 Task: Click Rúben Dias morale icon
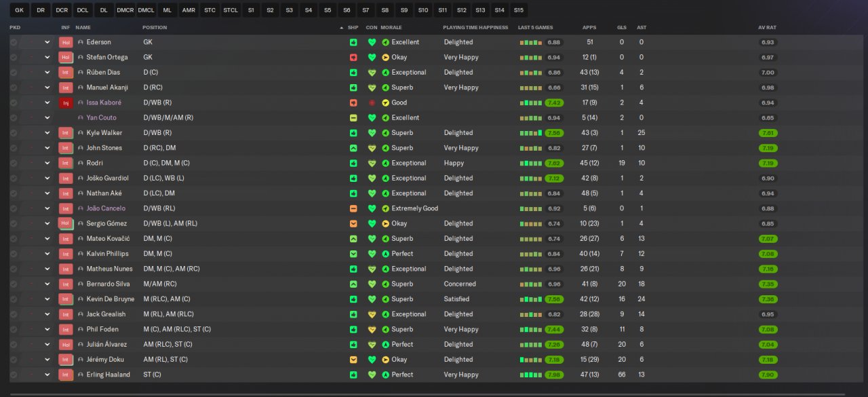[x=385, y=73]
